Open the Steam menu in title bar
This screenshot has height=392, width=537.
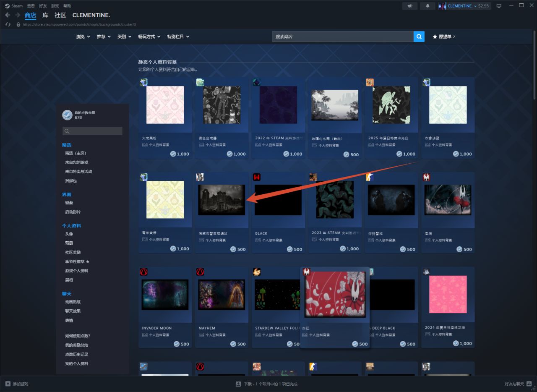tap(17, 6)
